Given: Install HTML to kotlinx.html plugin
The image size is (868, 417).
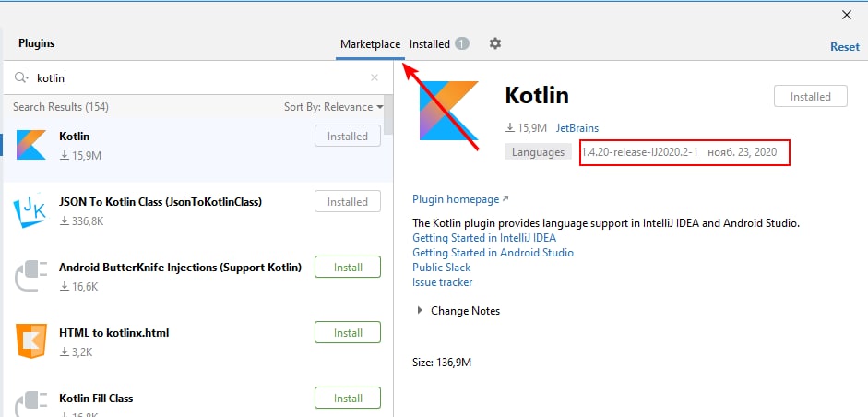Looking at the screenshot, I should point(348,333).
